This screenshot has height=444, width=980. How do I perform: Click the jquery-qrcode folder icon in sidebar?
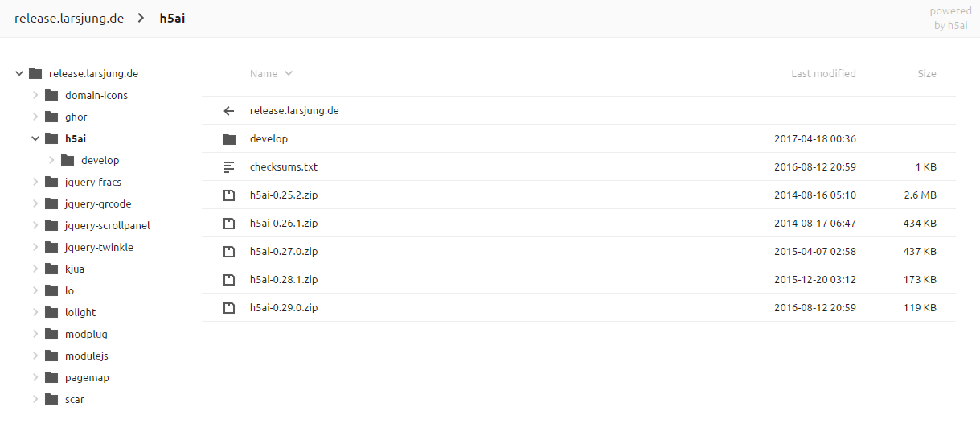[51, 204]
